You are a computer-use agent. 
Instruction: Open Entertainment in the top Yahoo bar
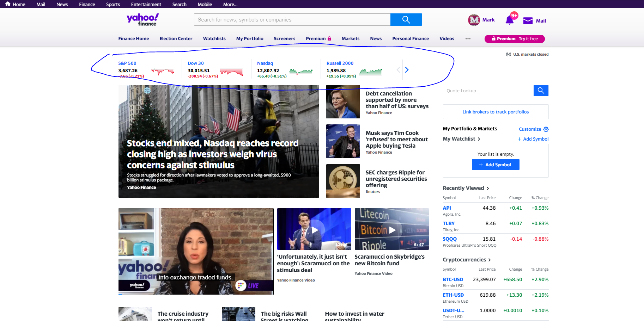(146, 4)
